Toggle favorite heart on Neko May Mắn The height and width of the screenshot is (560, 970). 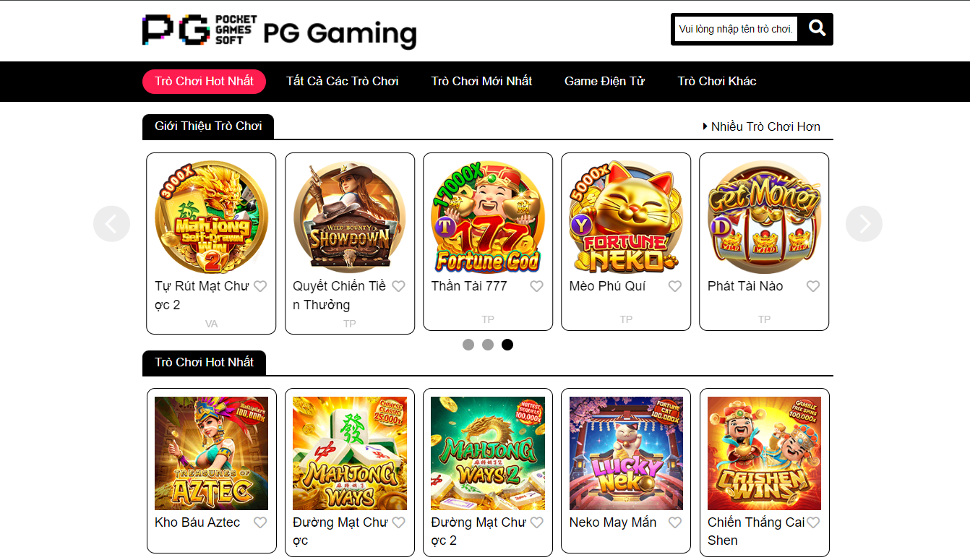(x=674, y=522)
